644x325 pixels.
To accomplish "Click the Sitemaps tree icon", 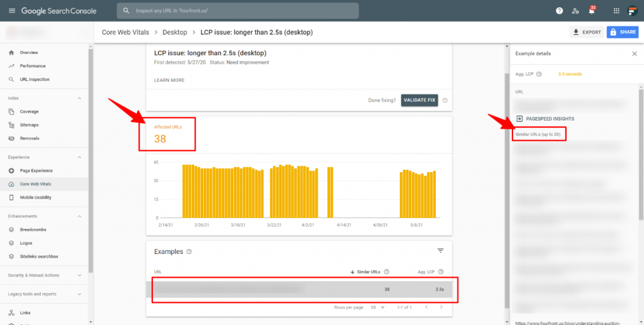I will (11, 124).
